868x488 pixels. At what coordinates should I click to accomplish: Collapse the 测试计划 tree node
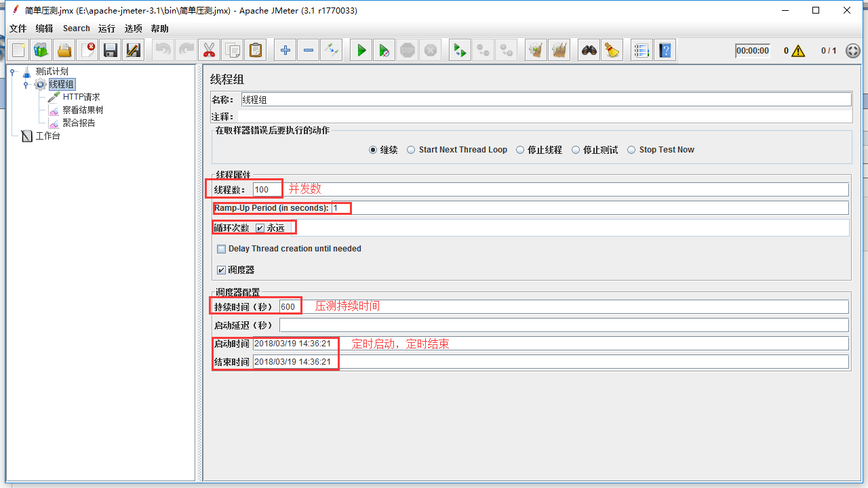pos(12,71)
